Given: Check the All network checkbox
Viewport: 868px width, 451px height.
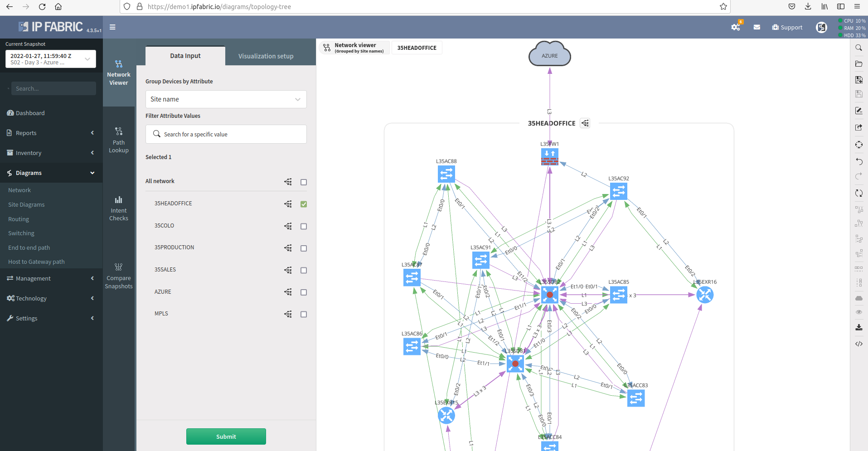Looking at the screenshot, I should pyautogui.click(x=304, y=182).
